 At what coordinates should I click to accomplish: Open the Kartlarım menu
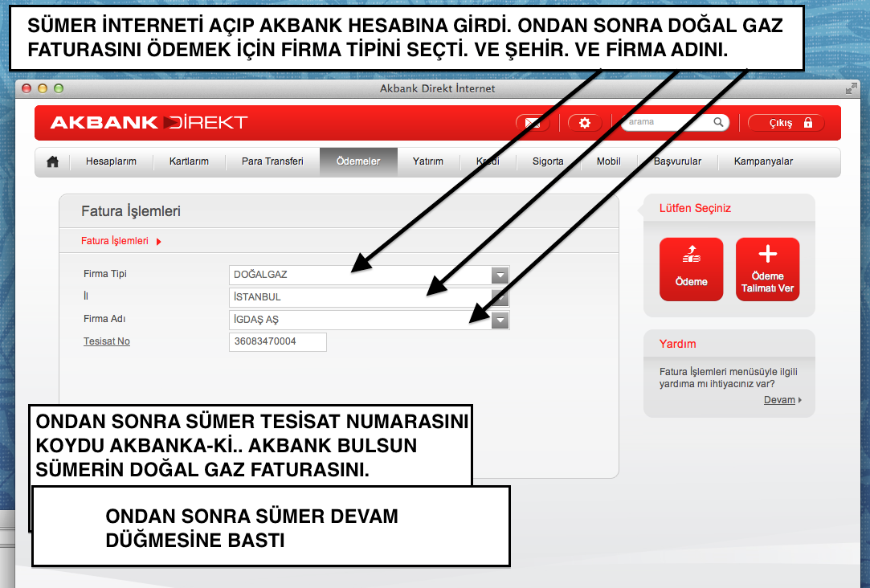pyautogui.click(x=190, y=161)
